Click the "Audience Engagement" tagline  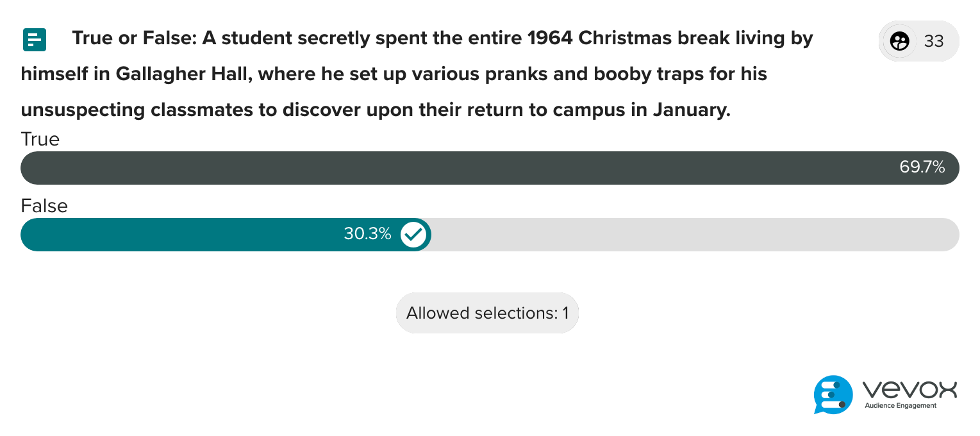[x=900, y=406]
